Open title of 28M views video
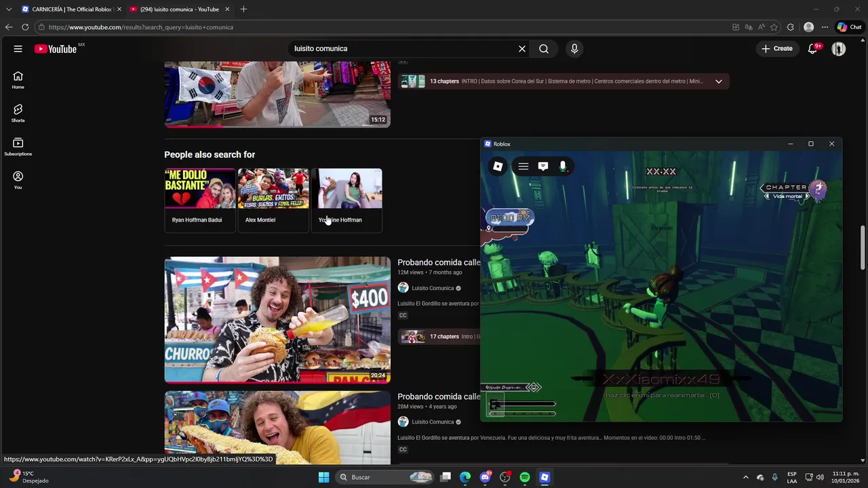 (439, 396)
